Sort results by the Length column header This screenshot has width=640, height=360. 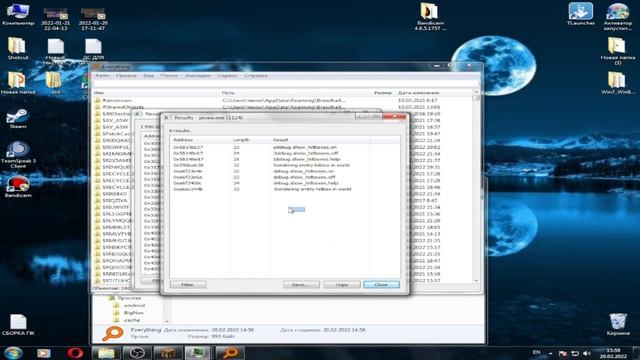click(249, 140)
